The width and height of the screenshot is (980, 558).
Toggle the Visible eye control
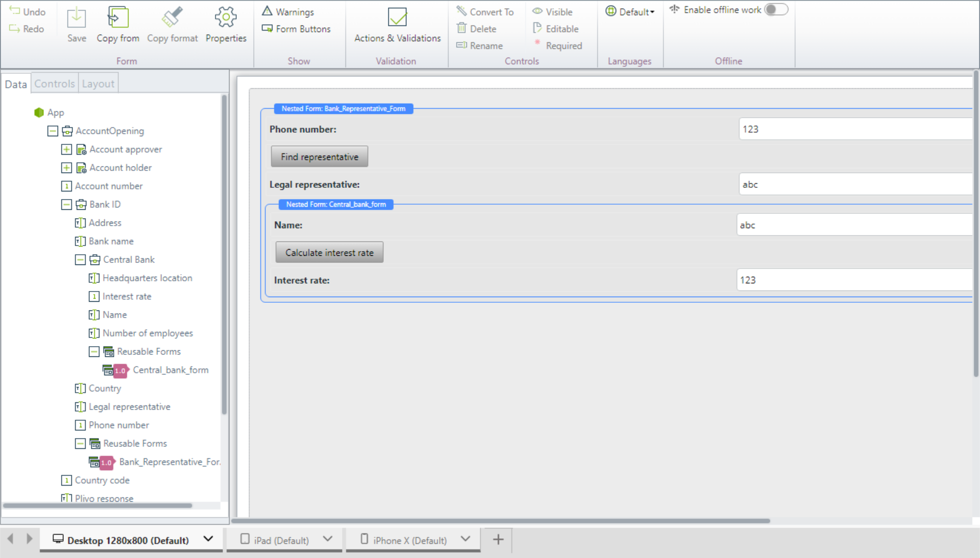537,11
